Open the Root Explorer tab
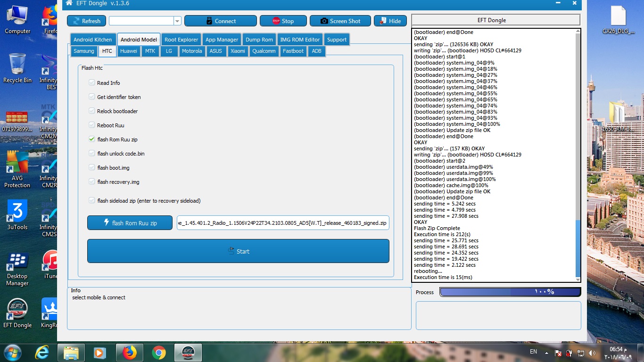 coord(182,40)
